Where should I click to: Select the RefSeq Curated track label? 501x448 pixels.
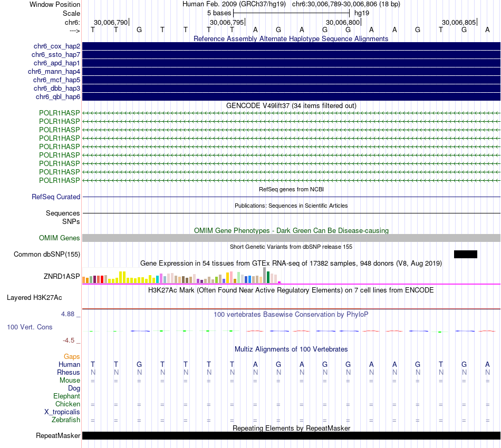tap(56, 197)
